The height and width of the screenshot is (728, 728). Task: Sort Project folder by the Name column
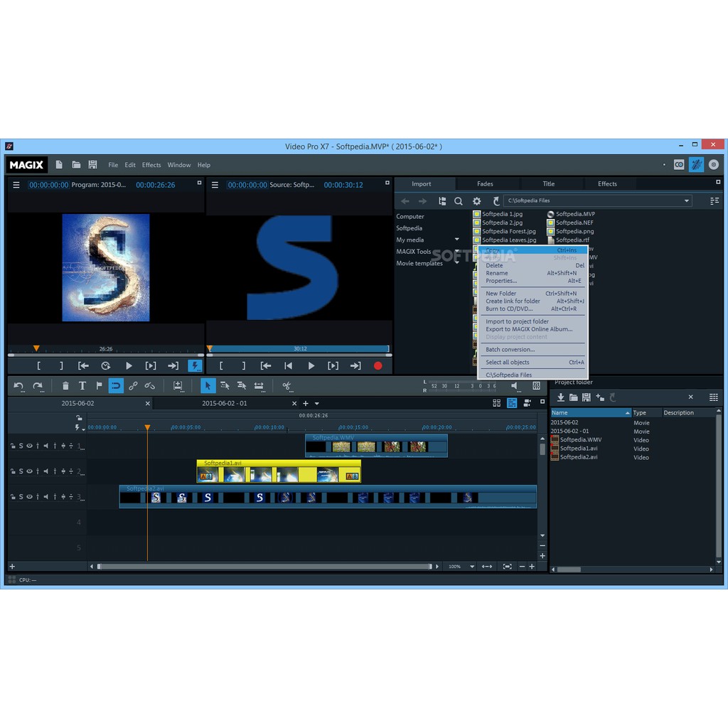point(591,413)
